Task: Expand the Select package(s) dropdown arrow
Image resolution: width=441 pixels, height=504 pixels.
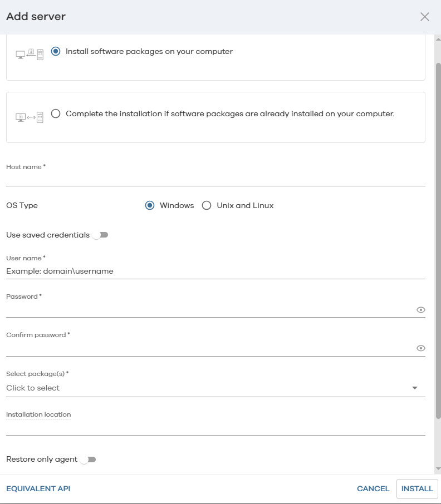Action: 415,388
